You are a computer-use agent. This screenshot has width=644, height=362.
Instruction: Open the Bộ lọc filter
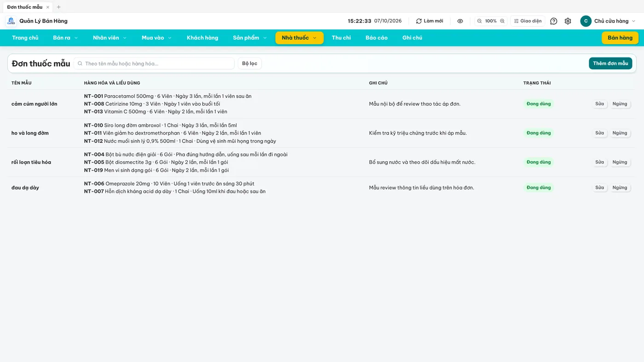tap(250, 63)
